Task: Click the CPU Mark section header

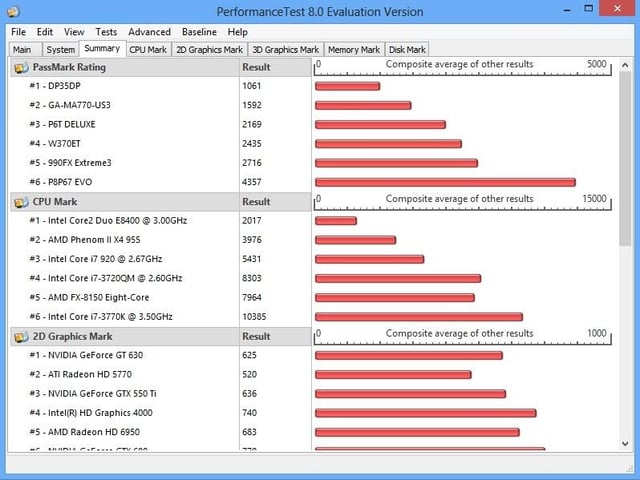Action: pos(124,202)
